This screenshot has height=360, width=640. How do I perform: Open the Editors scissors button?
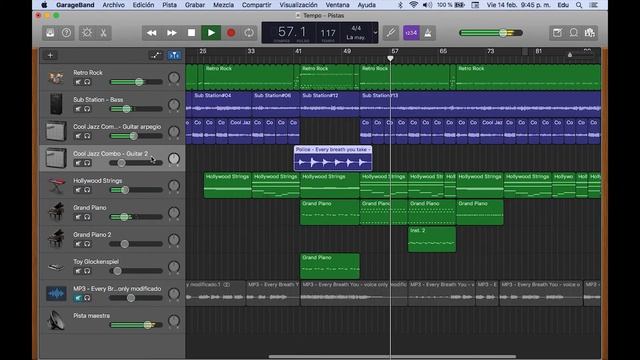point(103,33)
